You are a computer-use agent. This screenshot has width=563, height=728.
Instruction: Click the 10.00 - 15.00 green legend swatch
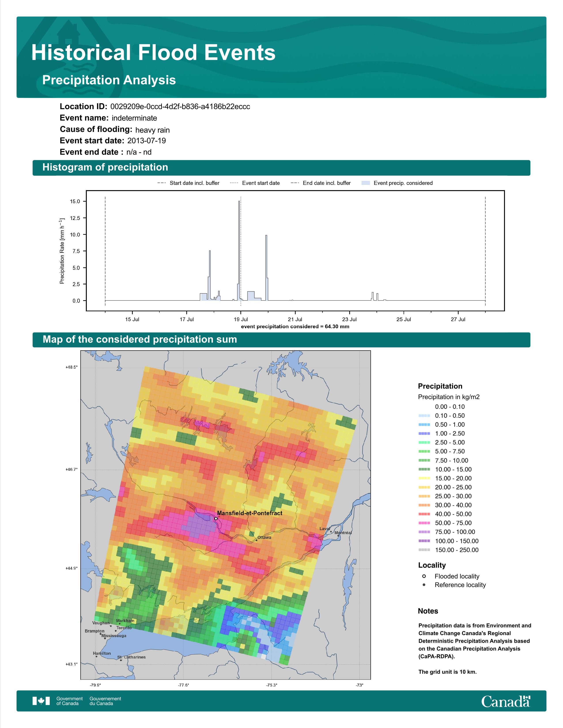(x=424, y=469)
